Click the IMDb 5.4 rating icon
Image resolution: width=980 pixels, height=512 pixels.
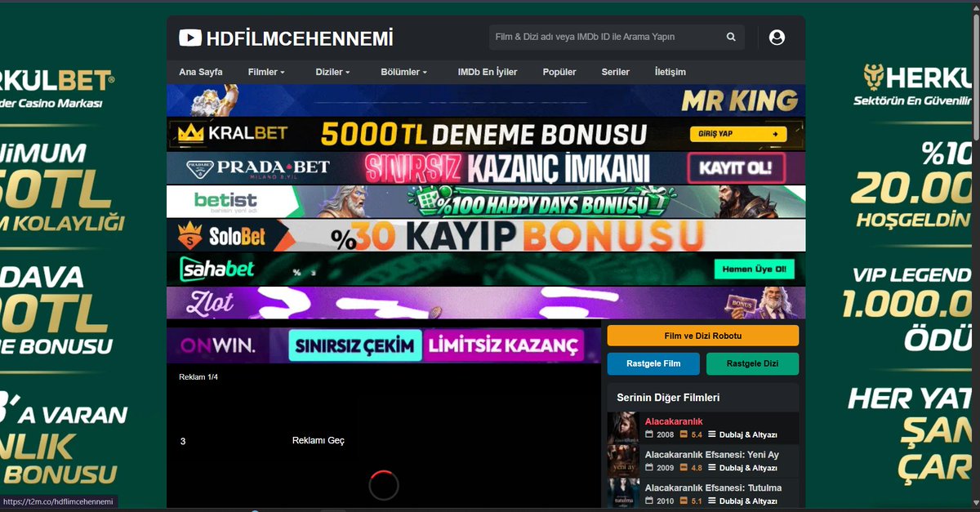pyautogui.click(x=684, y=434)
